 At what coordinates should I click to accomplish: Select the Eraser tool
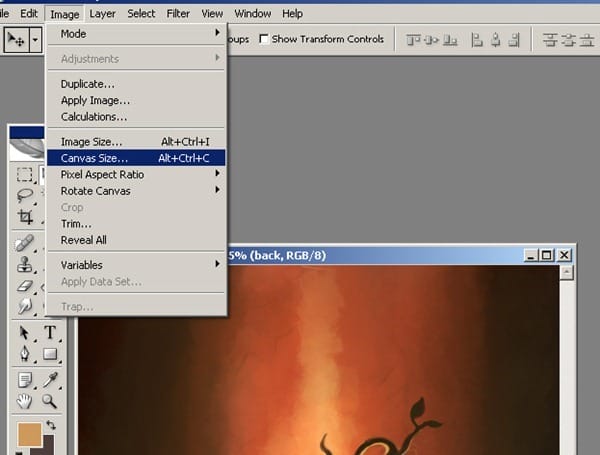(x=24, y=286)
